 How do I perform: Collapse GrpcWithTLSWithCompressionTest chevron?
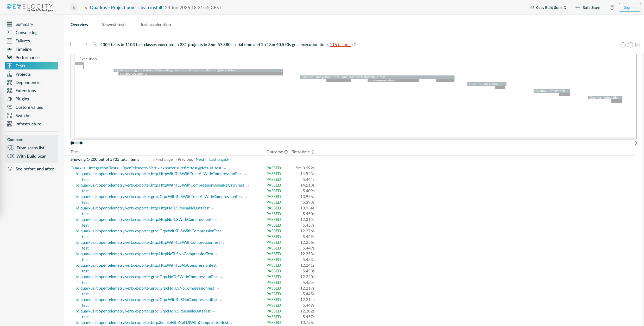tap(225, 231)
